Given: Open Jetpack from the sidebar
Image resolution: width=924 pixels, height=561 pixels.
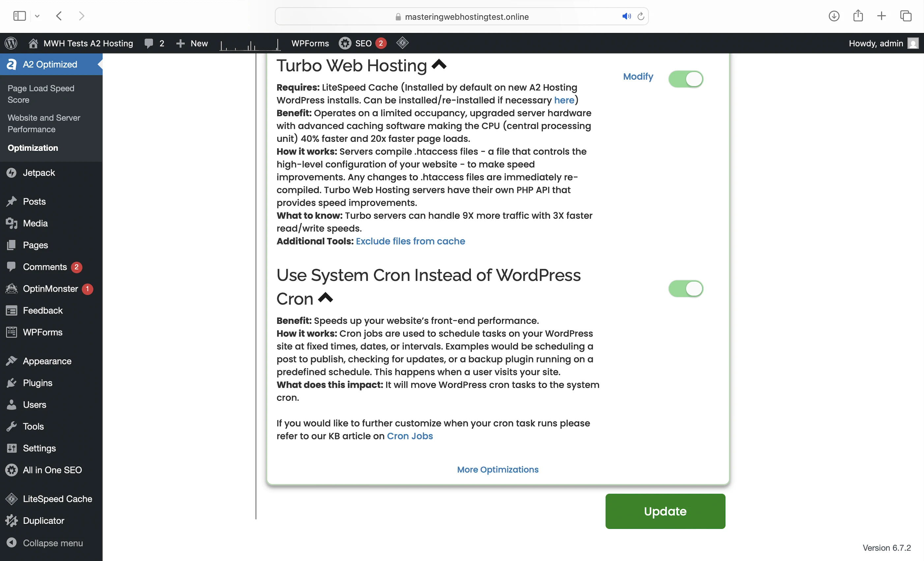Looking at the screenshot, I should 39,173.
